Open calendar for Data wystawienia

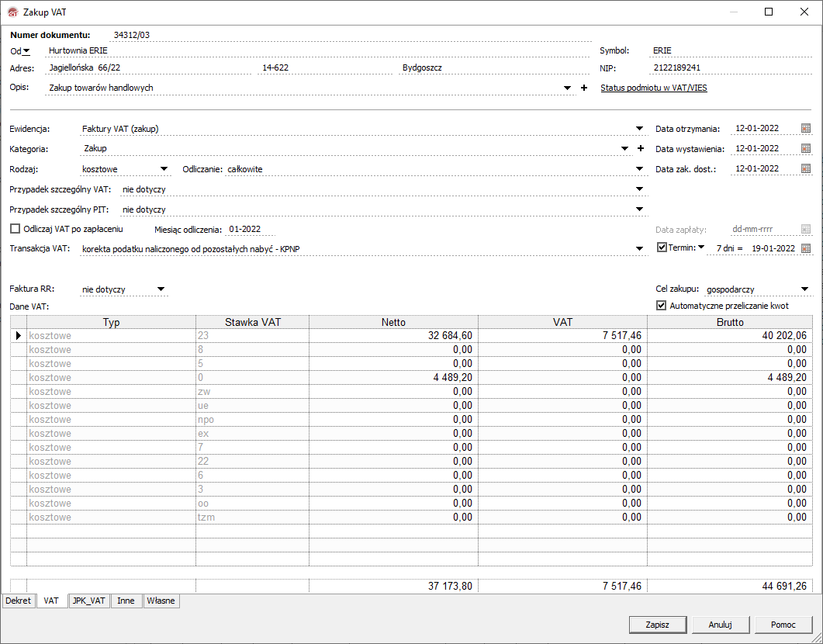(806, 148)
